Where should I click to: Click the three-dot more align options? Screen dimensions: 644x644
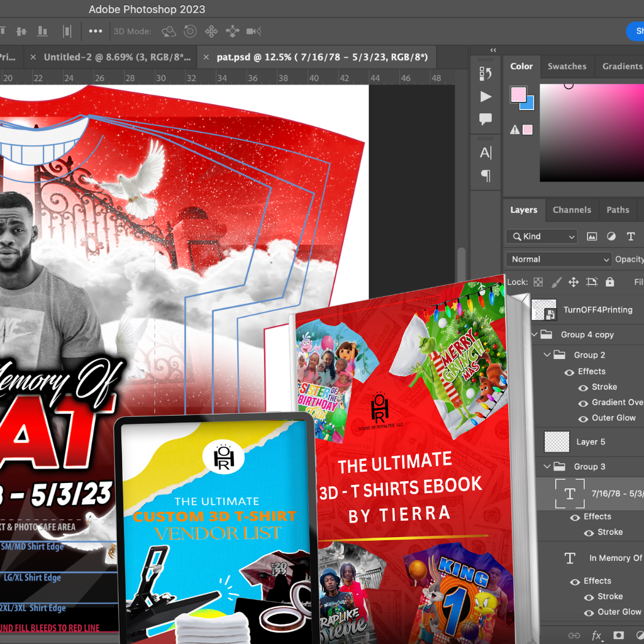[95, 31]
